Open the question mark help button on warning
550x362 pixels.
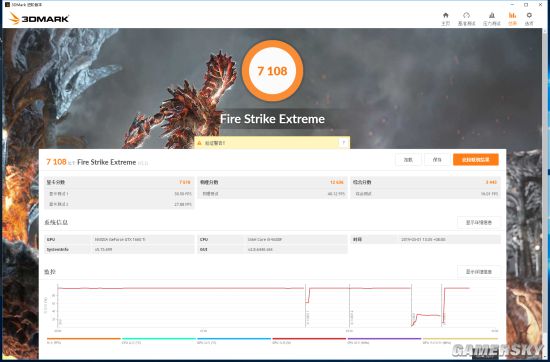[x=343, y=143]
